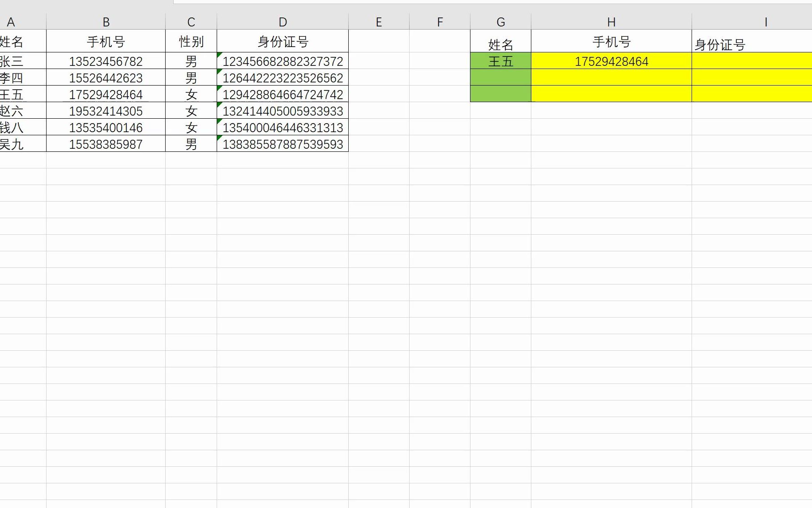Select 王五's gender cell 女
This screenshot has height=508, width=812.
pyautogui.click(x=191, y=94)
